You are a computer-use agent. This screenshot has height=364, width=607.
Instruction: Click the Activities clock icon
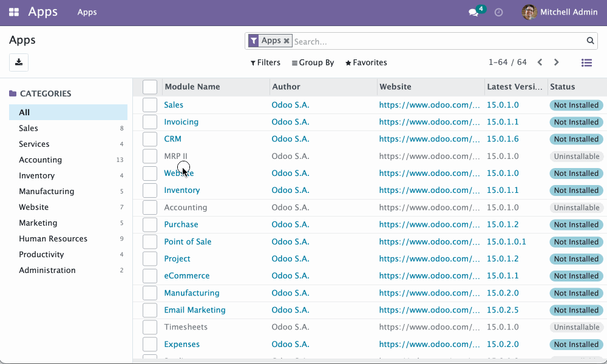pyautogui.click(x=498, y=12)
